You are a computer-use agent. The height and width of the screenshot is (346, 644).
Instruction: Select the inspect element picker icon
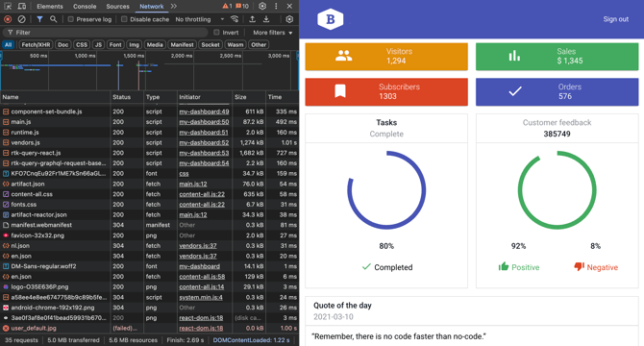click(x=8, y=6)
